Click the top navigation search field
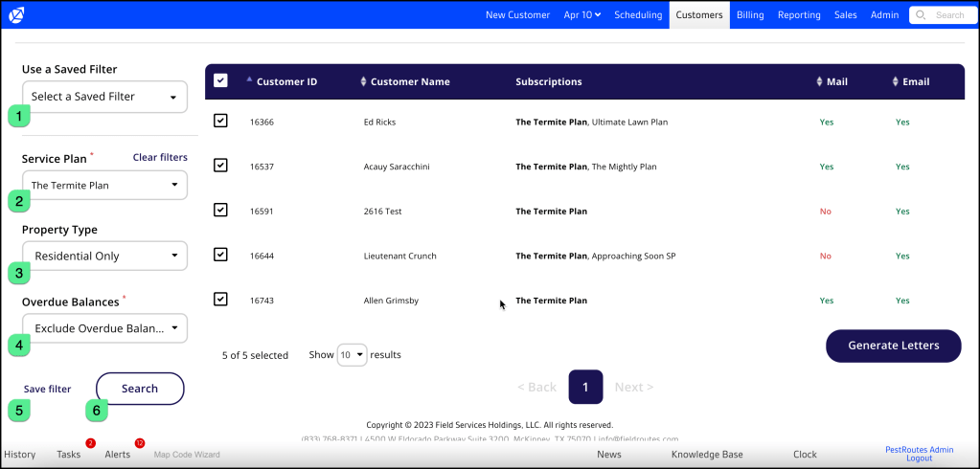 click(948, 15)
